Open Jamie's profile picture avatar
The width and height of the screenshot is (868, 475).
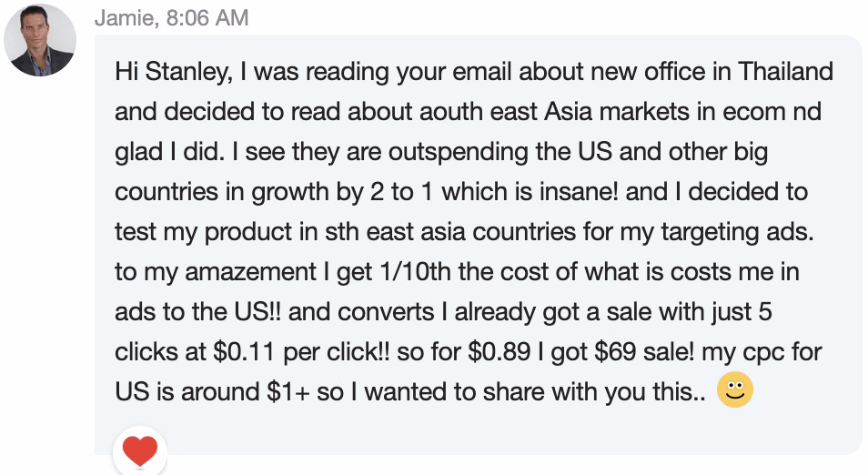pyautogui.click(x=40, y=40)
